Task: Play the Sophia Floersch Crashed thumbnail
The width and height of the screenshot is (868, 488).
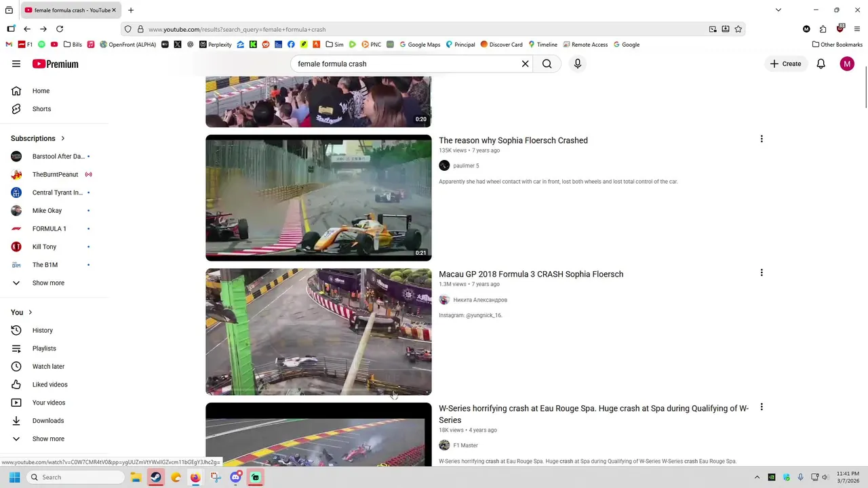Action: pyautogui.click(x=319, y=198)
